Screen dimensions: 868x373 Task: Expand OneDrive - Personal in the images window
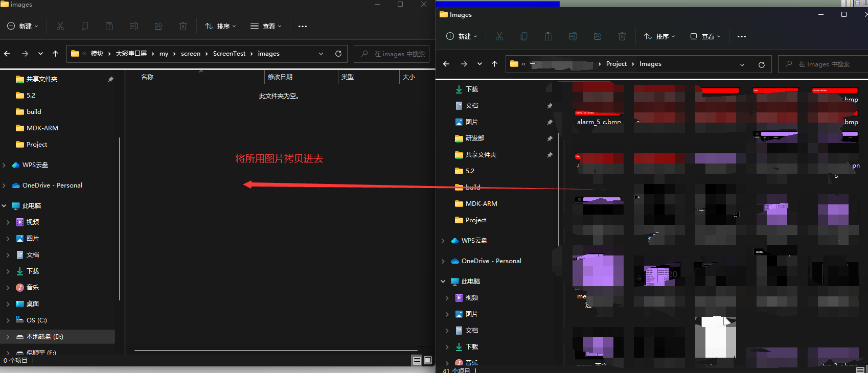click(x=4, y=185)
